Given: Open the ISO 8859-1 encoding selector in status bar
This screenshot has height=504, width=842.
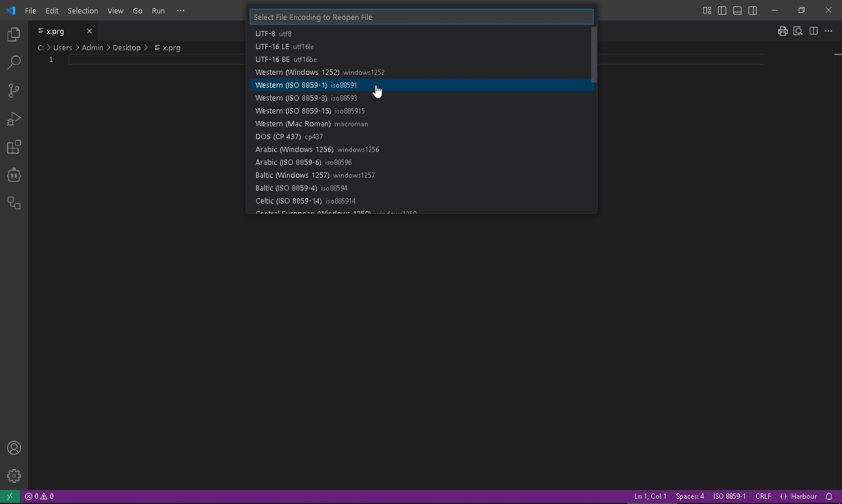Looking at the screenshot, I should coord(729,496).
